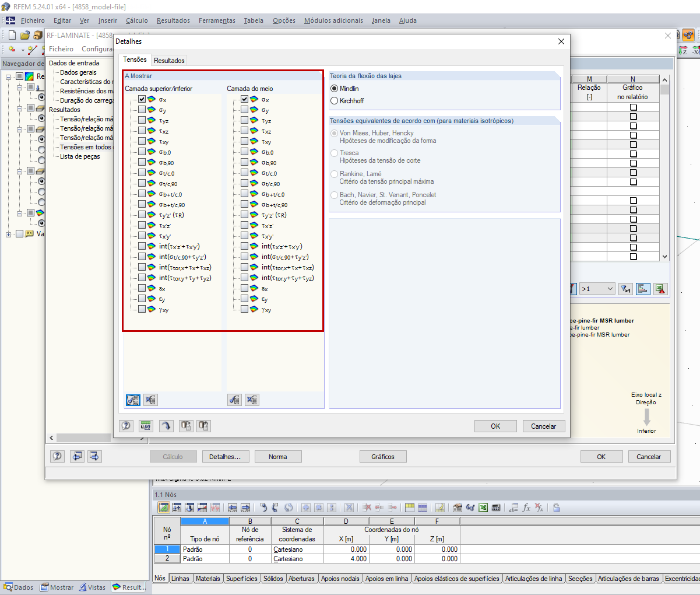This screenshot has width=700, height=595.
Task: Click the horizontal scrollbar left arrow
Action: [x=51, y=437]
